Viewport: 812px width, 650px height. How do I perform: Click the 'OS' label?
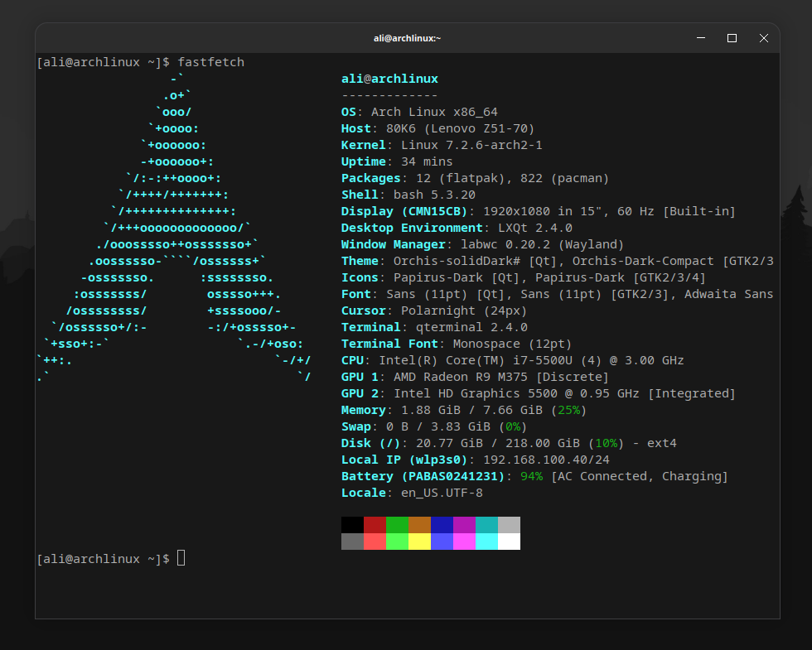(349, 112)
